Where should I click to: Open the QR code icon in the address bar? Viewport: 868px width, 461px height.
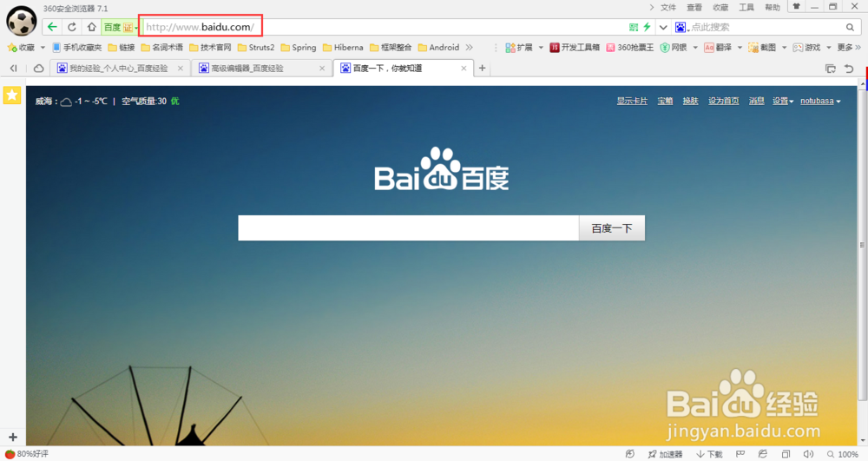click(x=634, y=27)
